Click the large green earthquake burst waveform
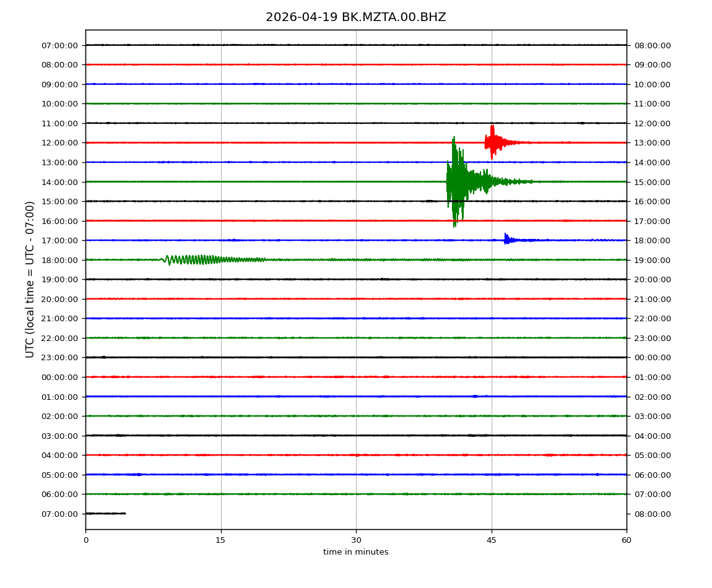The image size is (712, 588). point(457,181)
